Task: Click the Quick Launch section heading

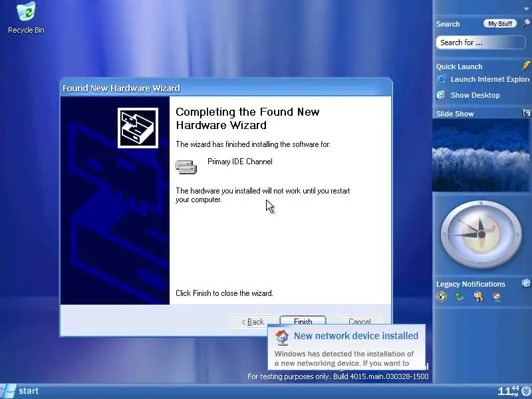Action: [x=459, y=66]
